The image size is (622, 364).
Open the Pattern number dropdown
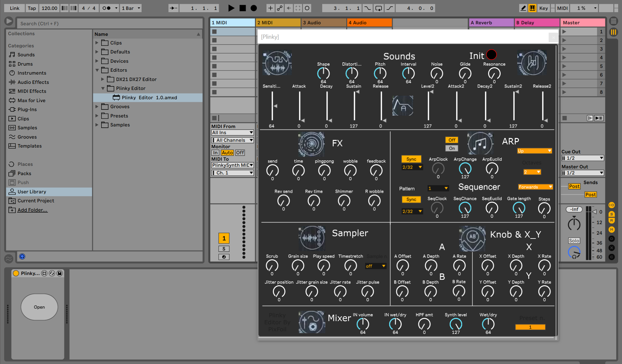[438, 188]
